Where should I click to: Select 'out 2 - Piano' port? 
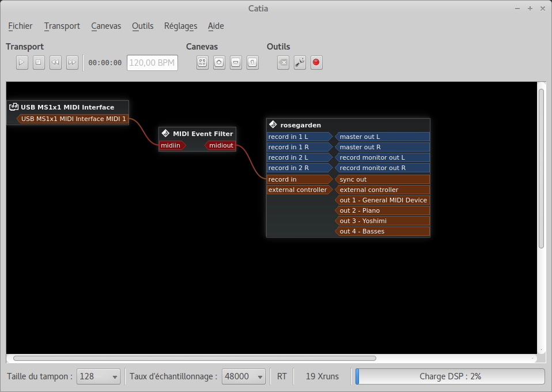tap(383, 210)
